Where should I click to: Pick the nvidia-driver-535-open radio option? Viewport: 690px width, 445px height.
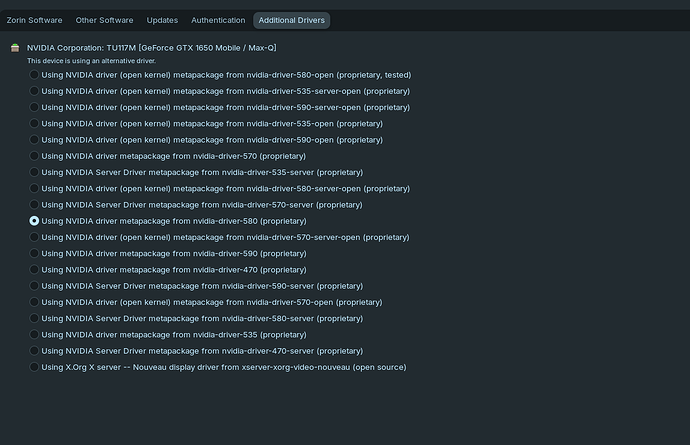[34, 124]
